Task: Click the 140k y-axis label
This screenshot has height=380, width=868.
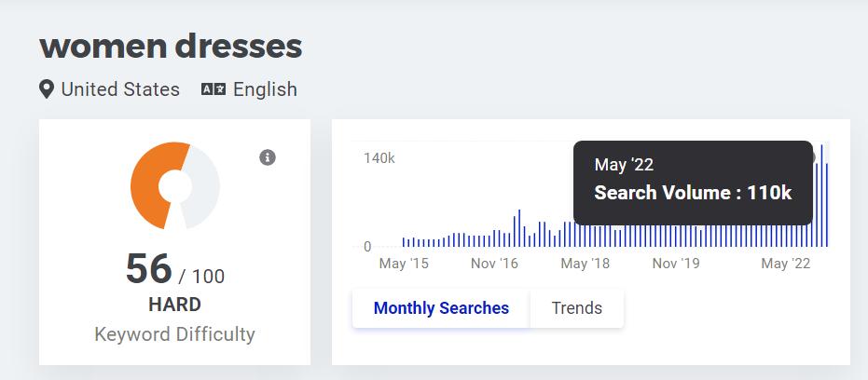Action: point(379,158)
